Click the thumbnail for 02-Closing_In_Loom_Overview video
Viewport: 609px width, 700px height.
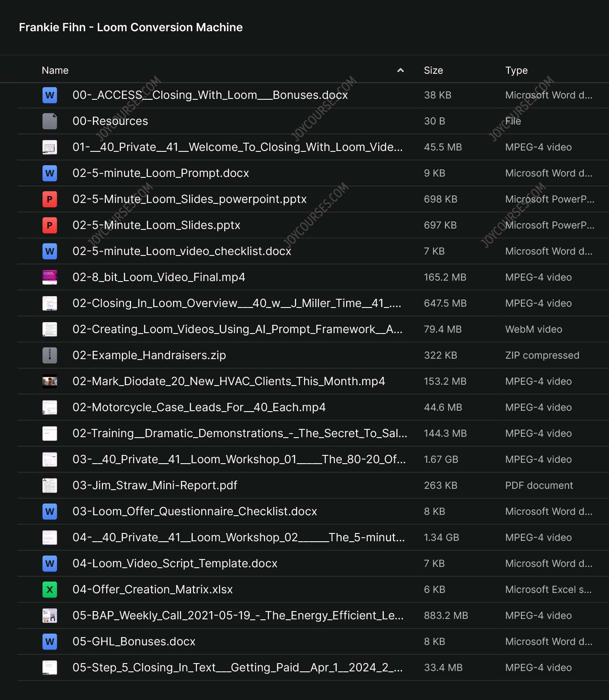point(49,303)
